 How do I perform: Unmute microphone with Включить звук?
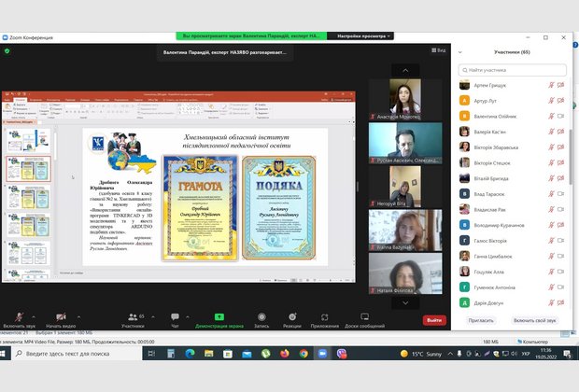coord(19,320)
